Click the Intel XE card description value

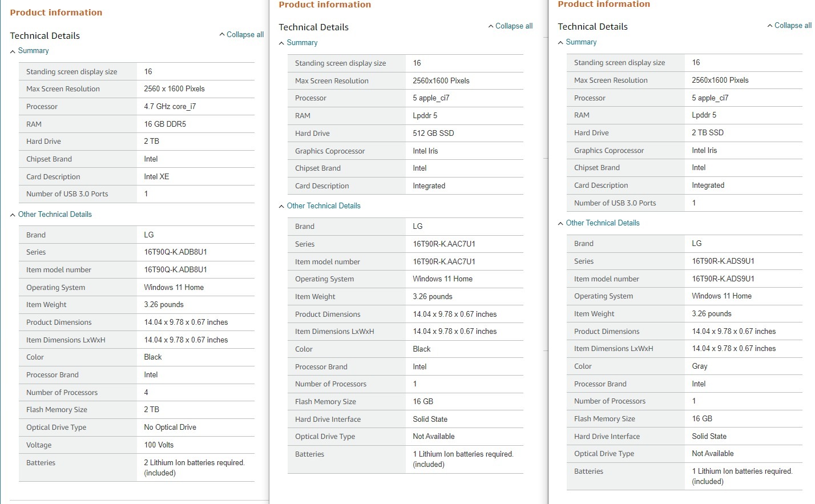tap(156, 177)
